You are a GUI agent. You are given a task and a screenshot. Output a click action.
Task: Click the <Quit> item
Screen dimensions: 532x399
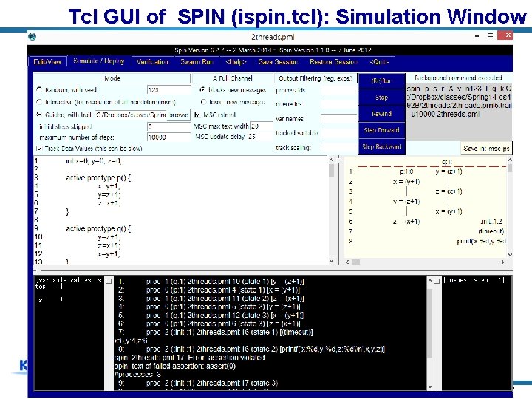[379, 62]
